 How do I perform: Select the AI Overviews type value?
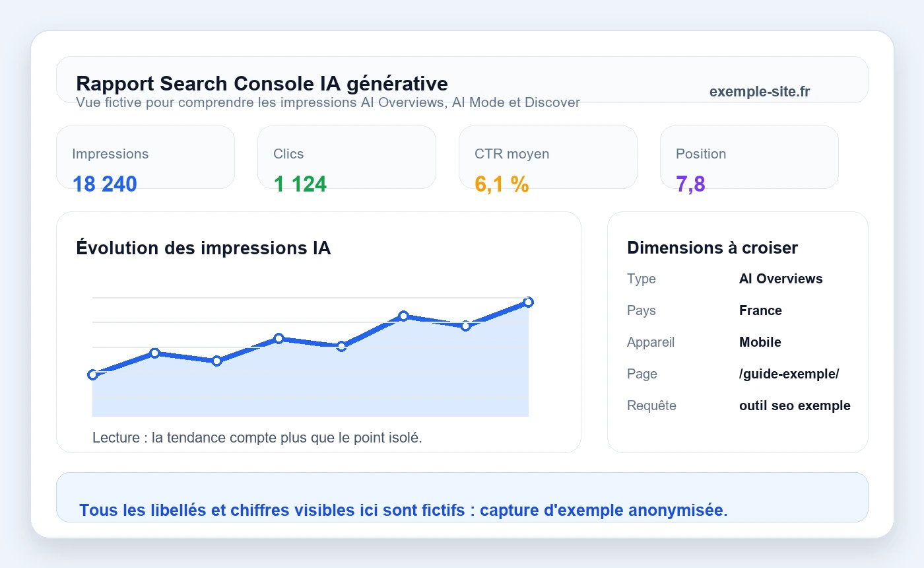pyautogui.click(x=781, y=279)
